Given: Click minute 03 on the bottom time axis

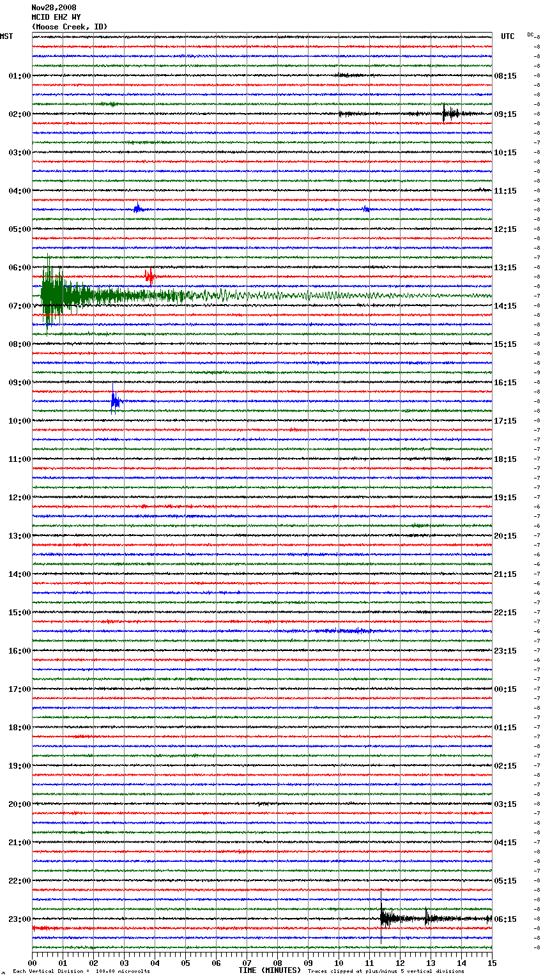Looking at the screenshot, I should [x=124, y=963].
